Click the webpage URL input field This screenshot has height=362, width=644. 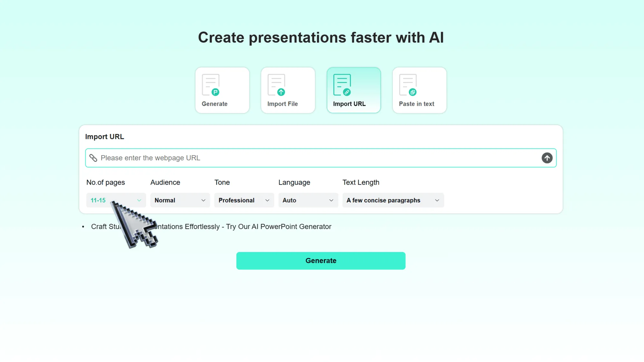(x=290, y=158)
